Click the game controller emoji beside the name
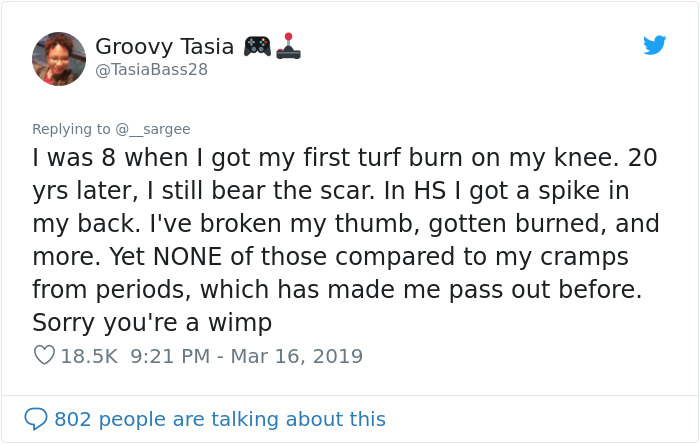 257,46
